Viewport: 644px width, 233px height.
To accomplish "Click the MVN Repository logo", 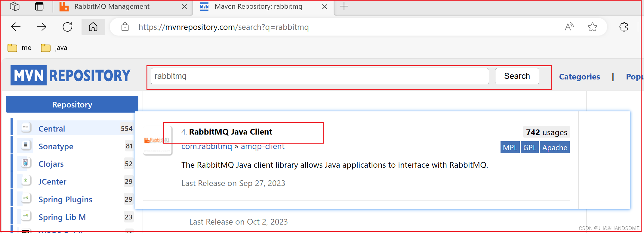I will 70,75.
